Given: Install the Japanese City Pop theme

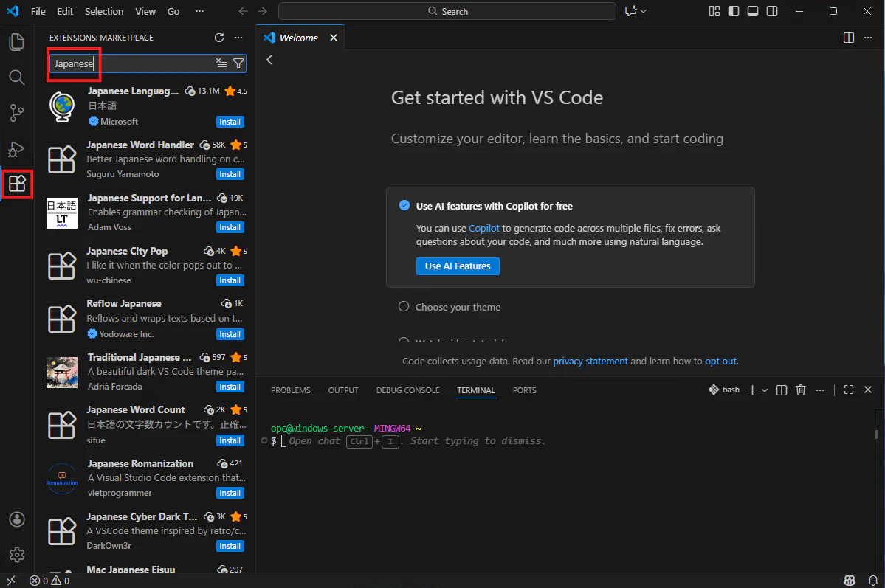Looking at the screenshot, I should [230, 280].
